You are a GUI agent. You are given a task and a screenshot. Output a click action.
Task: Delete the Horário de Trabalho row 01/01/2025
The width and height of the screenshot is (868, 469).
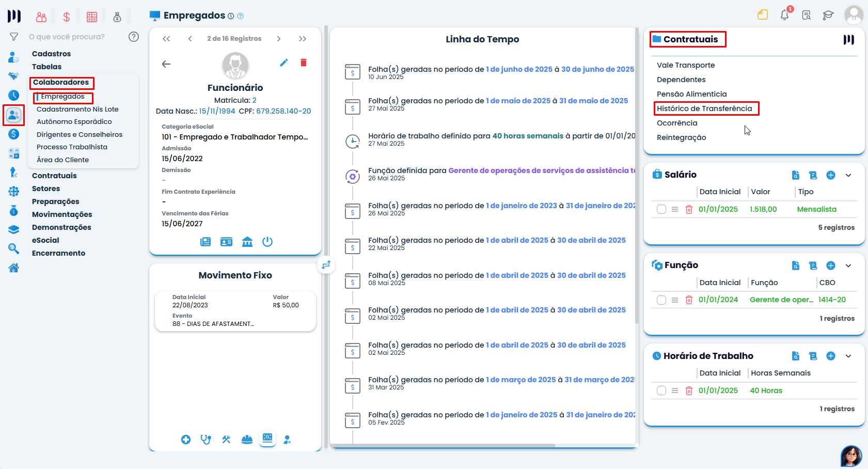click(x=689, y=390)
